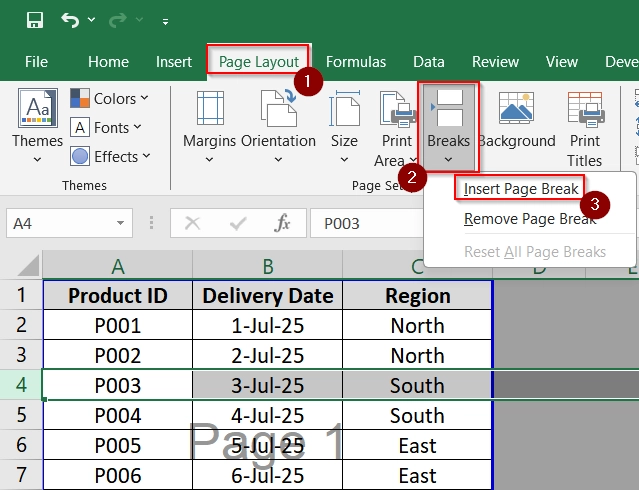Click the Enter checkmark formula bar icon
The height and width of the screenshot is (490, 639).
(238, 223)
